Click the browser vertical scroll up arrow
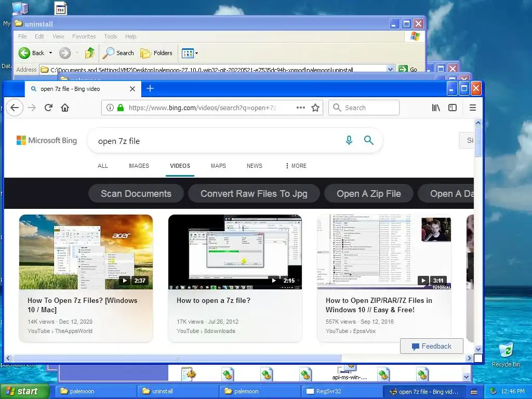 pyautogui.click(x=478, y=123)
